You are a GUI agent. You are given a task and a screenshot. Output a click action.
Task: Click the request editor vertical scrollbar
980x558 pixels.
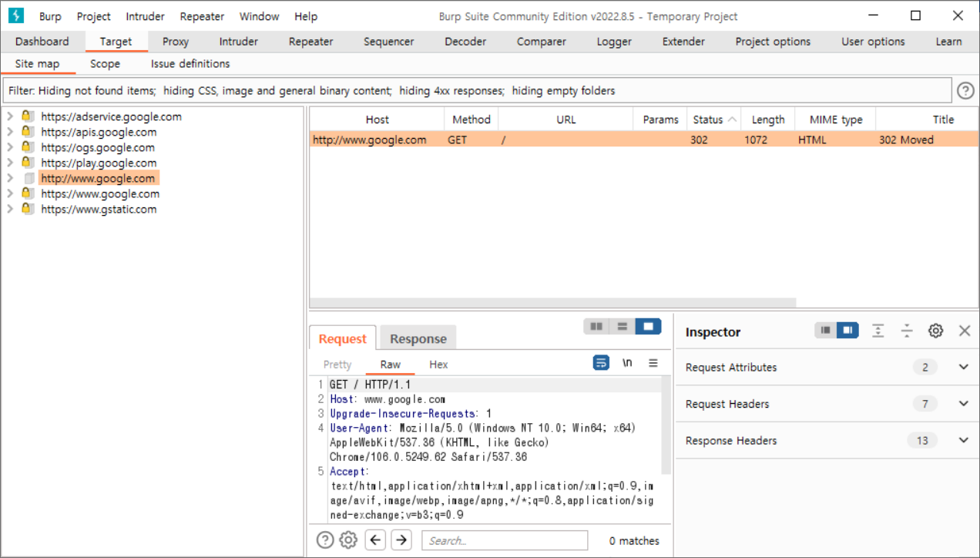point(666,425)
